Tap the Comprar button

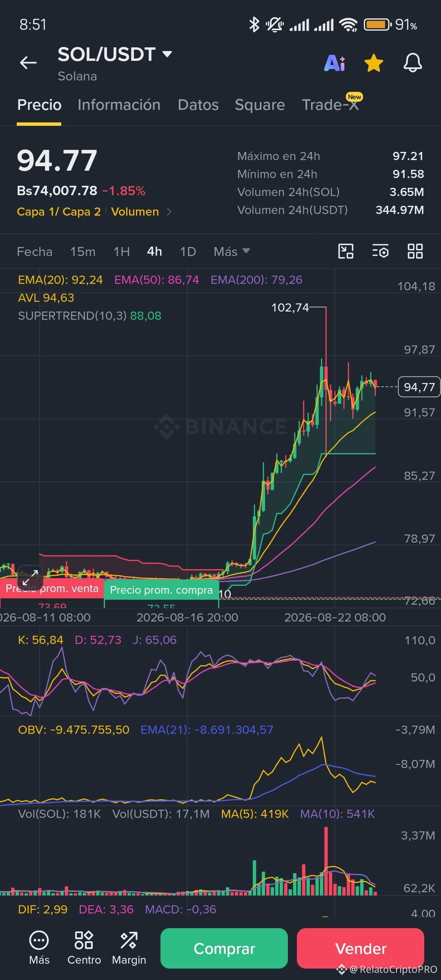(224, 948)
